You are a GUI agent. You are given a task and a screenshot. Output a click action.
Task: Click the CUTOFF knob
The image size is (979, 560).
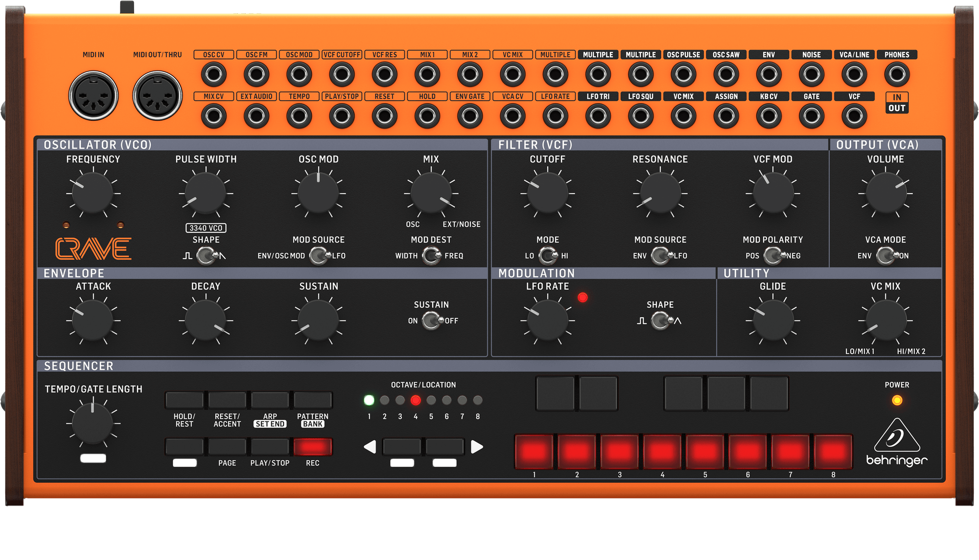[547, 193]
